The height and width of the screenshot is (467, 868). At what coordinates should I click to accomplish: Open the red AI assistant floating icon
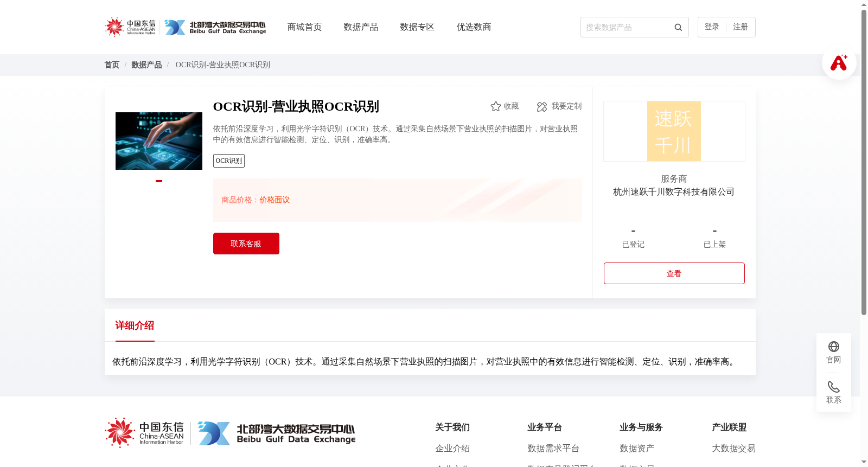point(839,62)
